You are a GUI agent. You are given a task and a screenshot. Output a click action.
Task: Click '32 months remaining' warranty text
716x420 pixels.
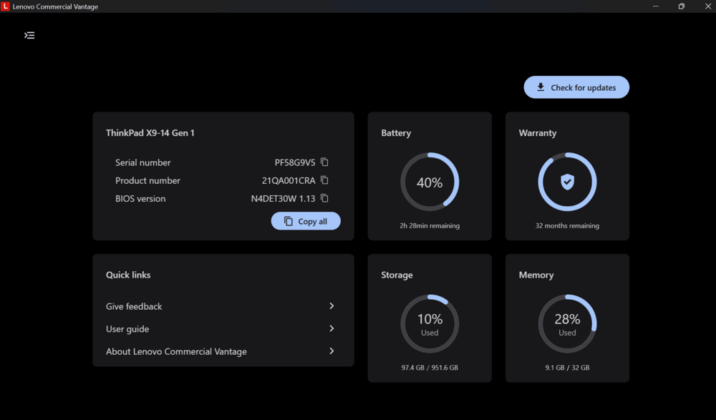coord(567,226)
